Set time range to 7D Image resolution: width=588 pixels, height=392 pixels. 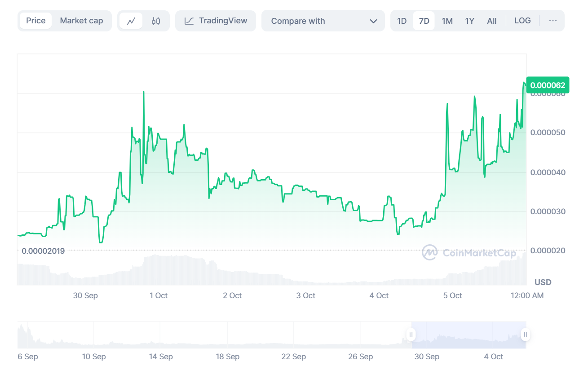[x=424, y=21]
